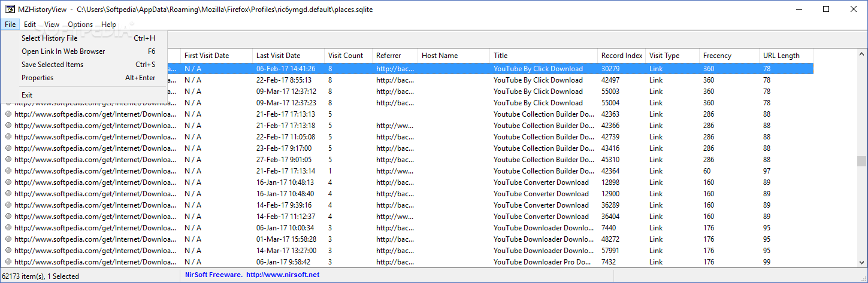868x283 pixels.
Task: Minimize the MZHistoryView window
Action: pyautogui.click(x=799, y=9)
